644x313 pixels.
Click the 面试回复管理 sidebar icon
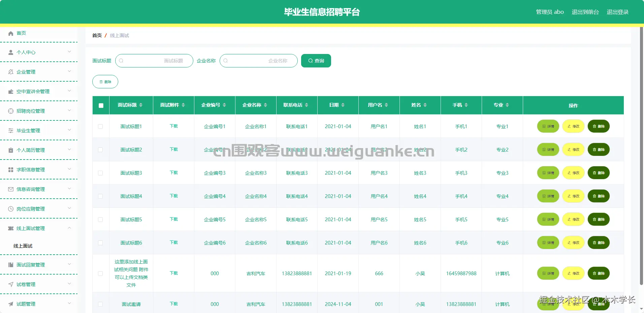pos(11,265)
